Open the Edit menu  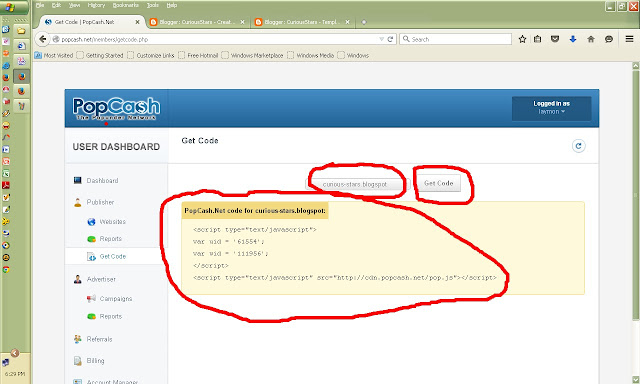(x=56, y=5)
